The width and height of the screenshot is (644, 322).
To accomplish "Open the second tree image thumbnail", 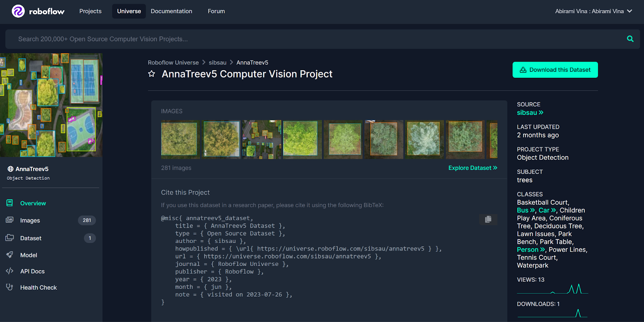I will (x=221, y=139).
